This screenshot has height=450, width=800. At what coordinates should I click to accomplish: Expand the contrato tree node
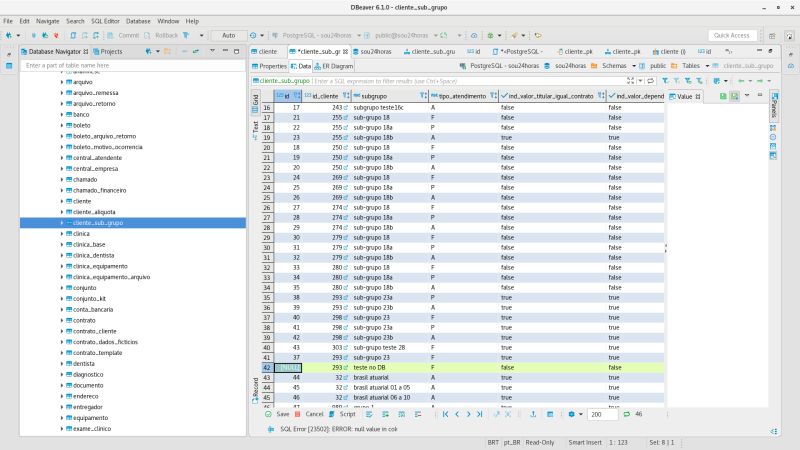click(x=62, y=320)
